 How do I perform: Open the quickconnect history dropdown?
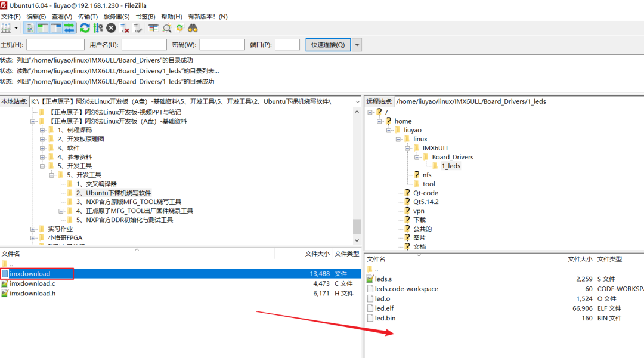356,44
